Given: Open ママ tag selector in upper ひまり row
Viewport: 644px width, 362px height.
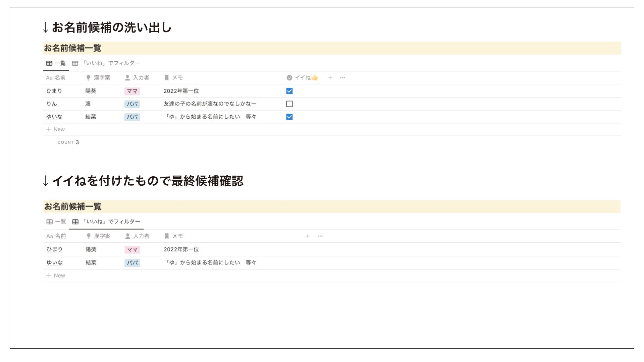Looking at the screenshot, I should 132,91.
